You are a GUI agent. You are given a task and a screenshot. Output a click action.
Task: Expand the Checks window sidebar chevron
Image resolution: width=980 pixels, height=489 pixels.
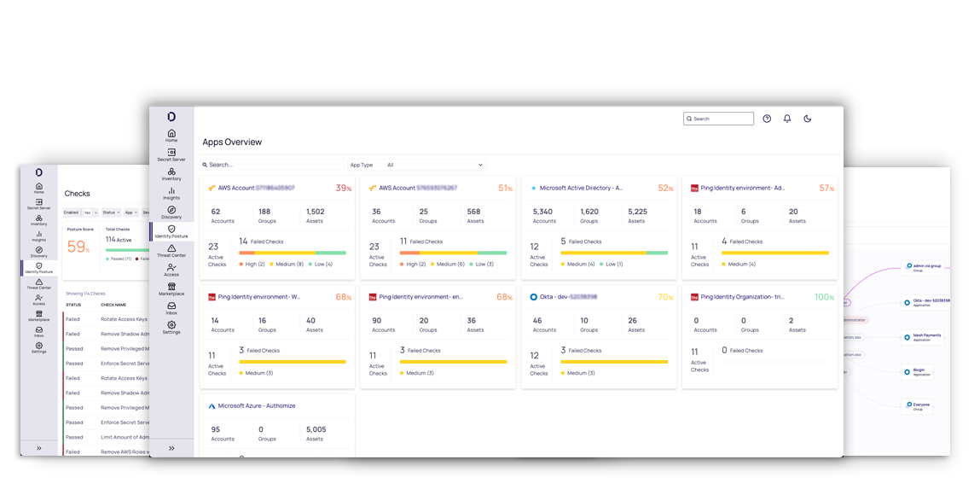(x=38, y=448)
